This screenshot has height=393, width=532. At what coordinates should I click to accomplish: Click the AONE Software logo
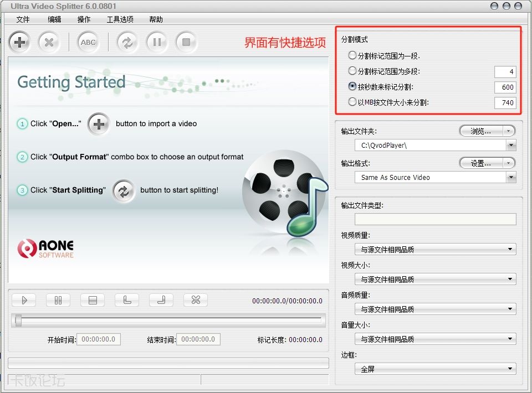point(45,249)
